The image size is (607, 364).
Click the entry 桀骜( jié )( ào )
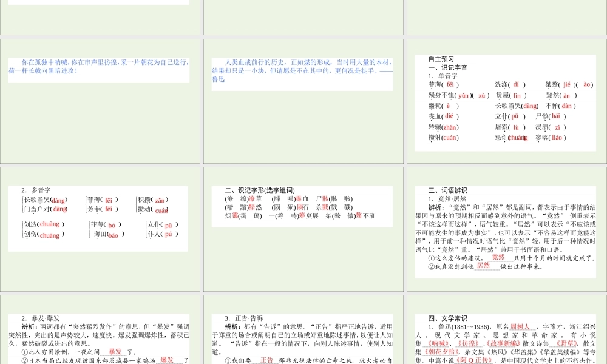[x=569, y=84]
